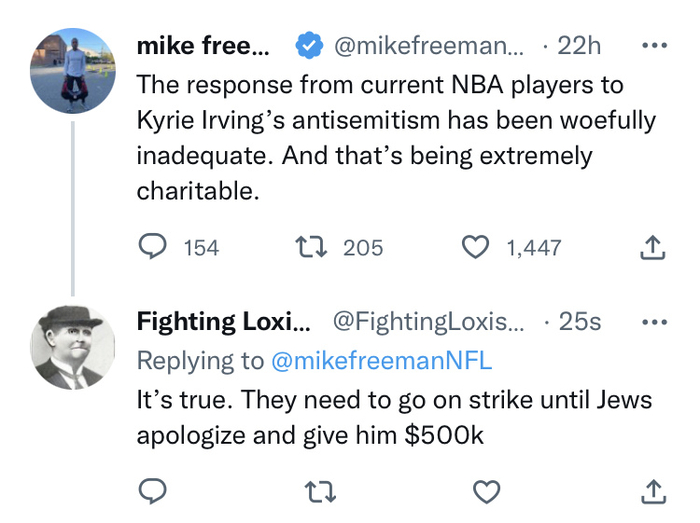Image resolution: width=700 pixels, height=523 pixels.
Task: Expand the three-dot menu on Fighting Loxi's reply
Action: tap(652, 322)
